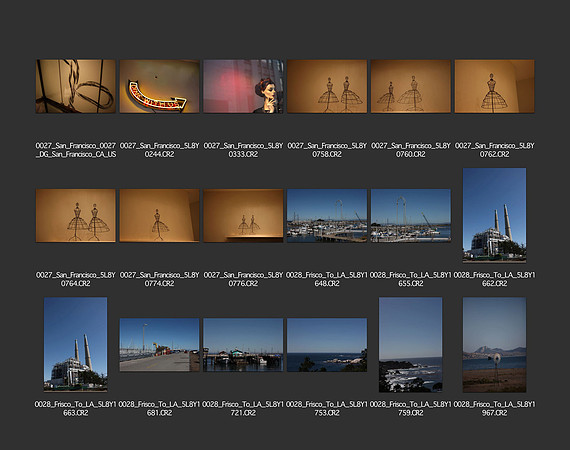The image size is (570, 450).
Task: Open the power plant smokestacks thumbnail 1663
Action: click(x=76, y=345)
